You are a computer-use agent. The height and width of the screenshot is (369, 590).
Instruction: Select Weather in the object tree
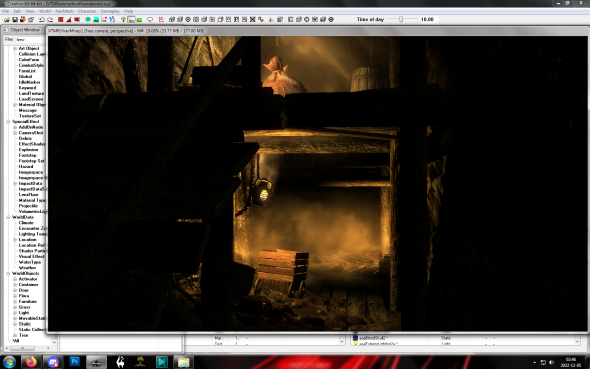[x=27, y=267]
